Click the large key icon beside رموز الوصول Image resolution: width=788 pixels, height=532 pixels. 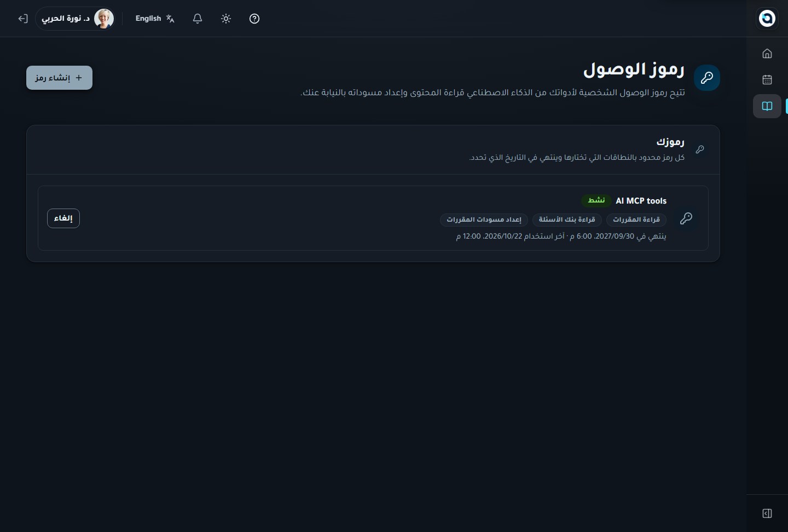707,78
